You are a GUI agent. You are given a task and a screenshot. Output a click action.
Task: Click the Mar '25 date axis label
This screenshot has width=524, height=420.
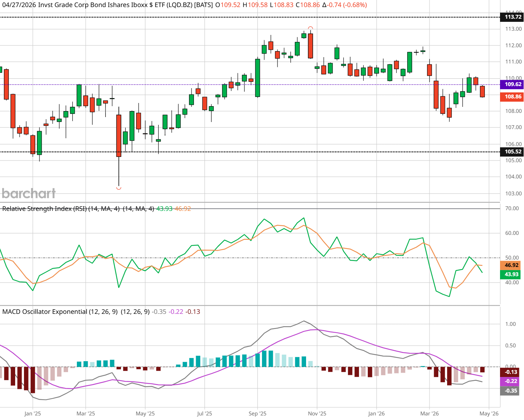pos(86,414)
